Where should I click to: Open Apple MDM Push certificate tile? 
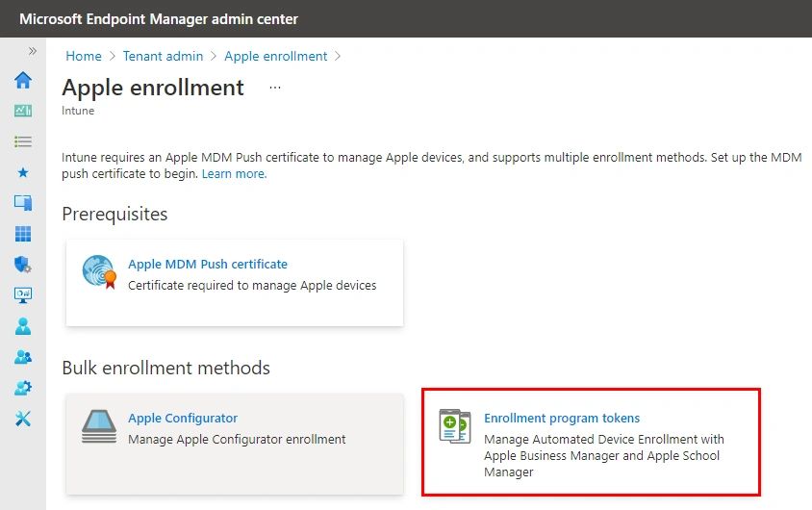(x=207, y=264)
